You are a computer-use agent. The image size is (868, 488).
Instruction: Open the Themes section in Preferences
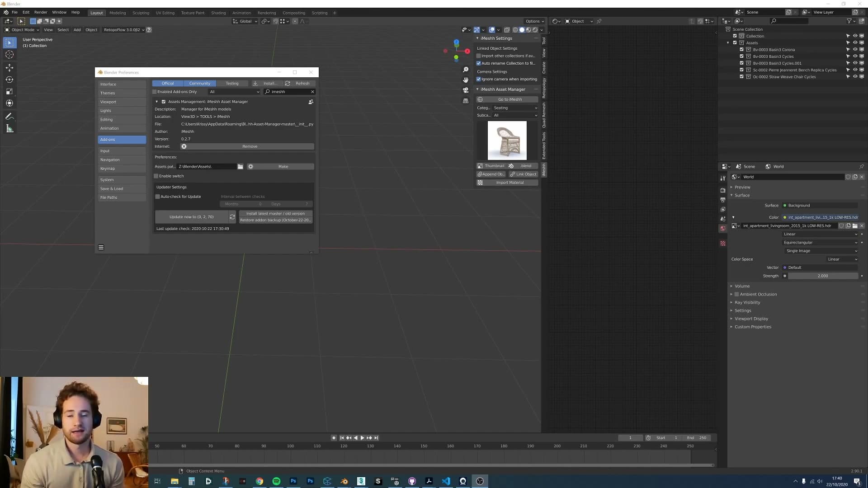pyautogui.click(x=122, y=93)
